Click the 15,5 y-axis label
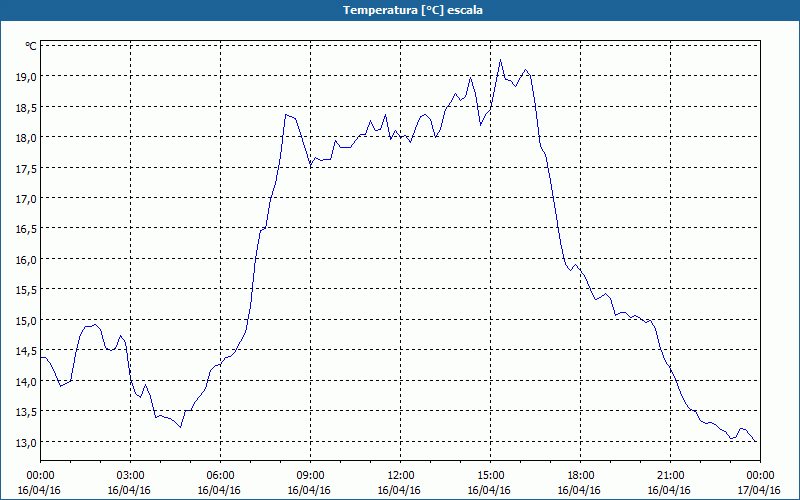This screenshot has height=500, width=800. 27,289
